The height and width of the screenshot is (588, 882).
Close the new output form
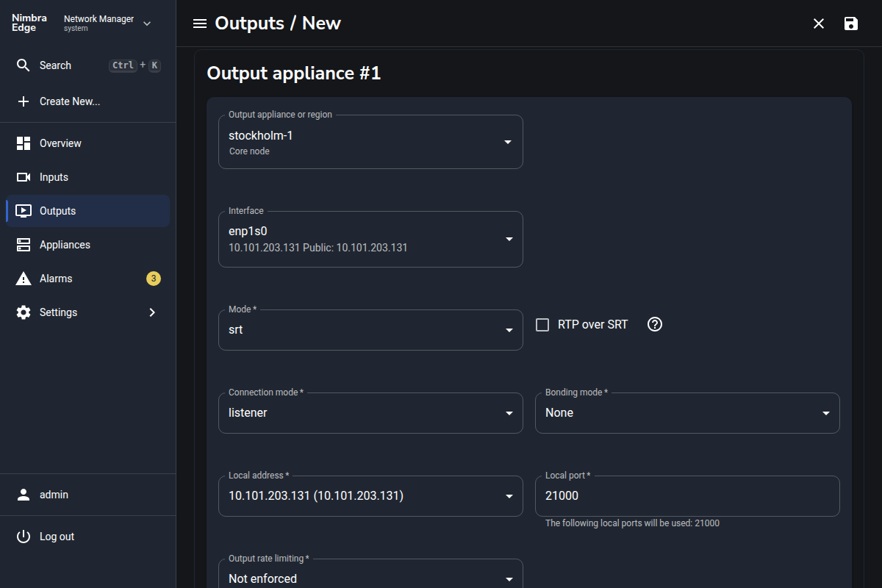819,24
